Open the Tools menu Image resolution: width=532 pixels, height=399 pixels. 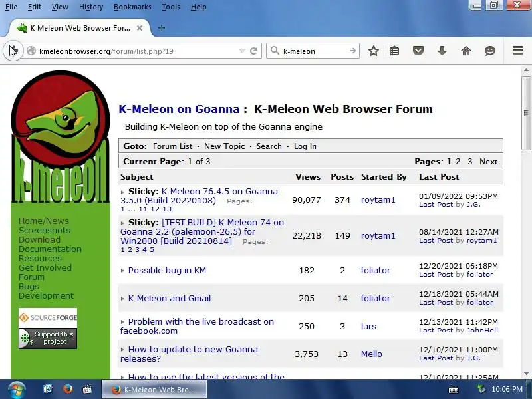point(171,7)
